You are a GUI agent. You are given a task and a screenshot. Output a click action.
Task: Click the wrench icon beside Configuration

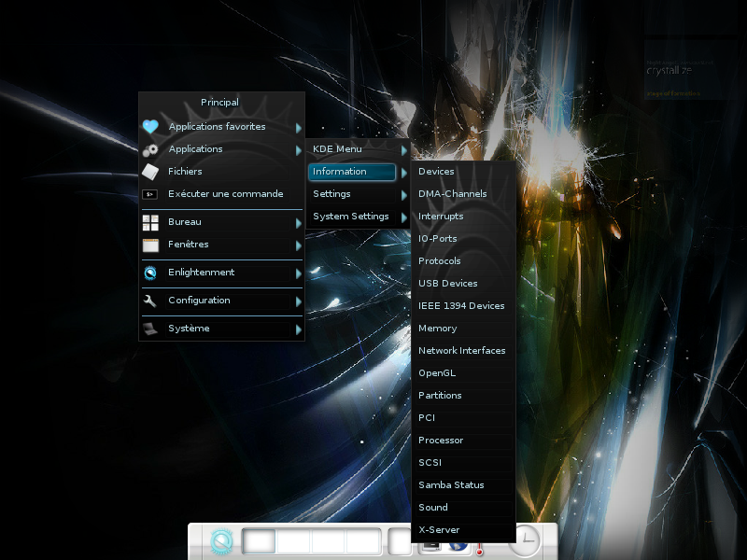(x=150, y=301)
